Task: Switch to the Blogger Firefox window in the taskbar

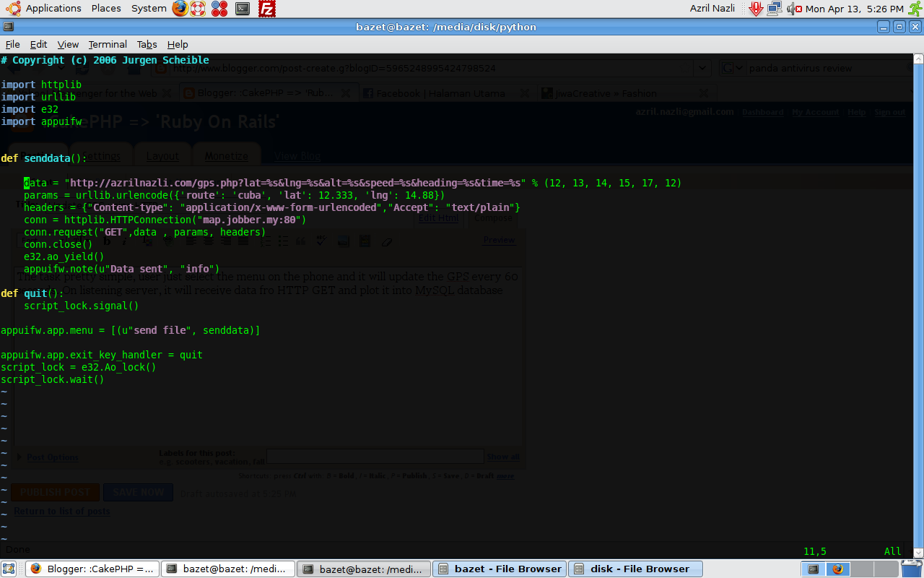Action: click(92, 569)
